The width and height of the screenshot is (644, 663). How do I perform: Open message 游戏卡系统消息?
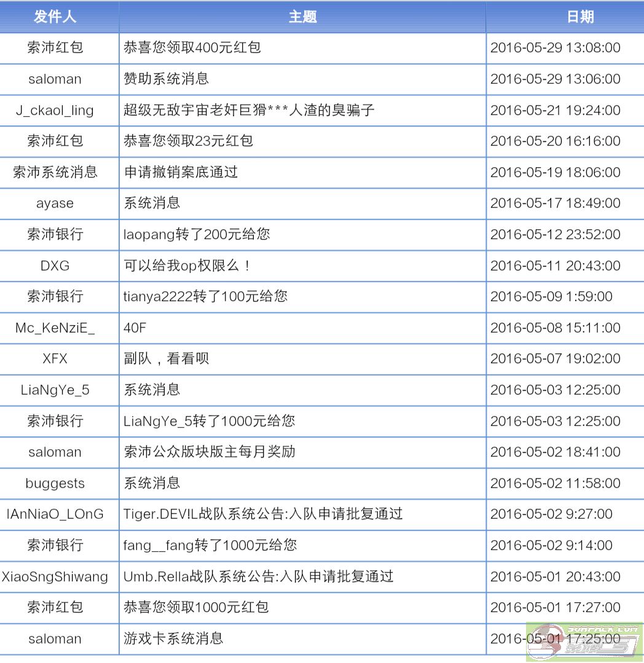173,638
